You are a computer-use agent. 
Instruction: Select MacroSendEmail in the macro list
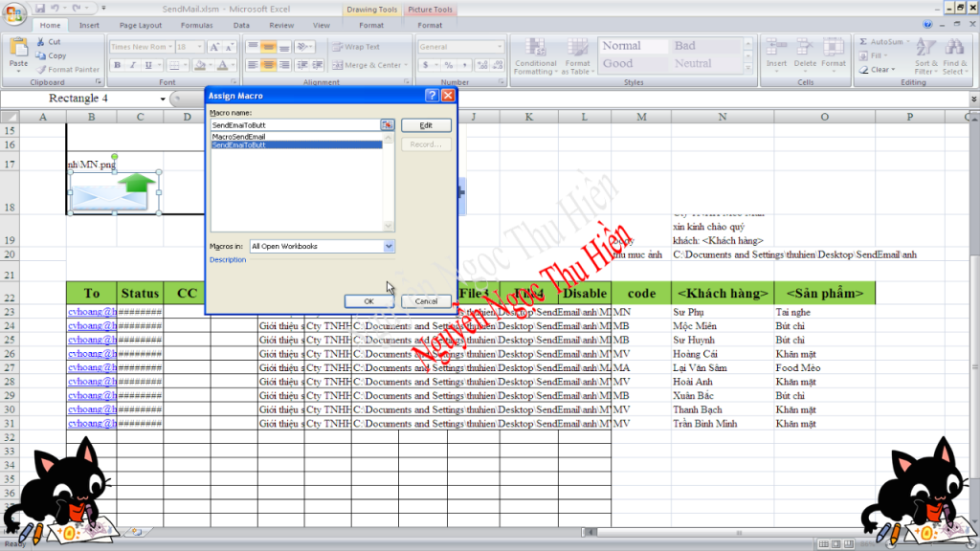[239, 137]
